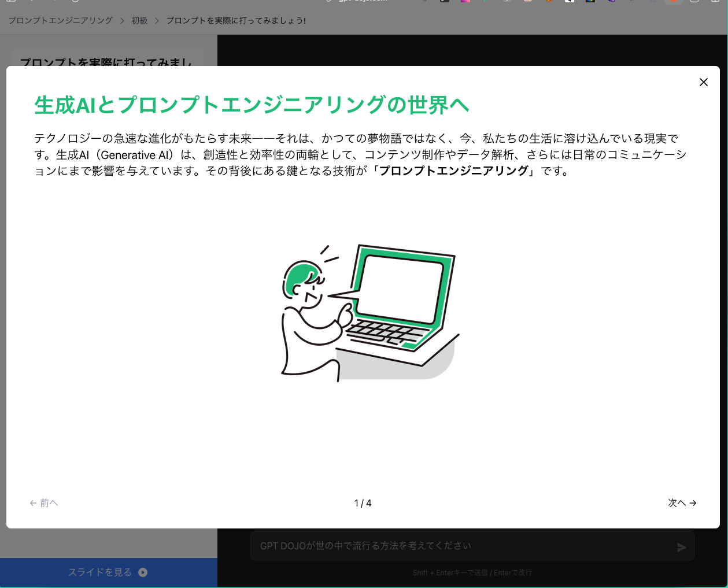The image size is (728, 588).
Task: Go to next slide via 次へ text
Action: 677,503
